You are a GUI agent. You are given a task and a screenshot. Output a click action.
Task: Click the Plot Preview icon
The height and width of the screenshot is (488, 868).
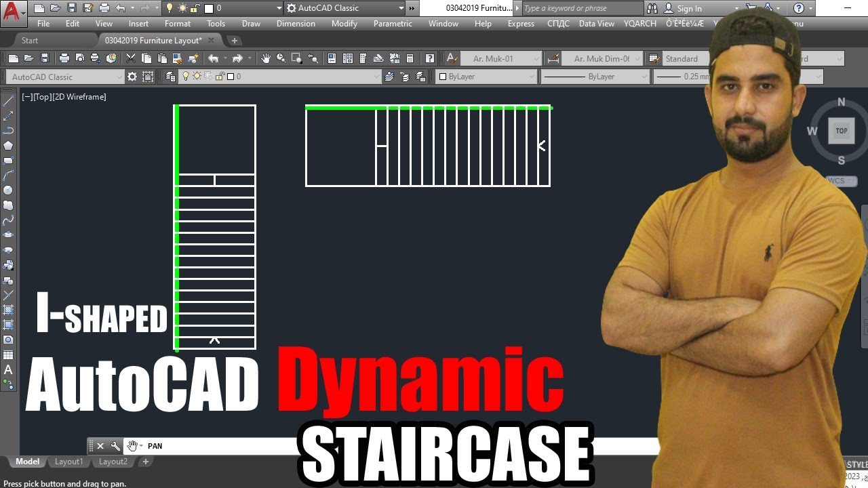coord(80,59)
